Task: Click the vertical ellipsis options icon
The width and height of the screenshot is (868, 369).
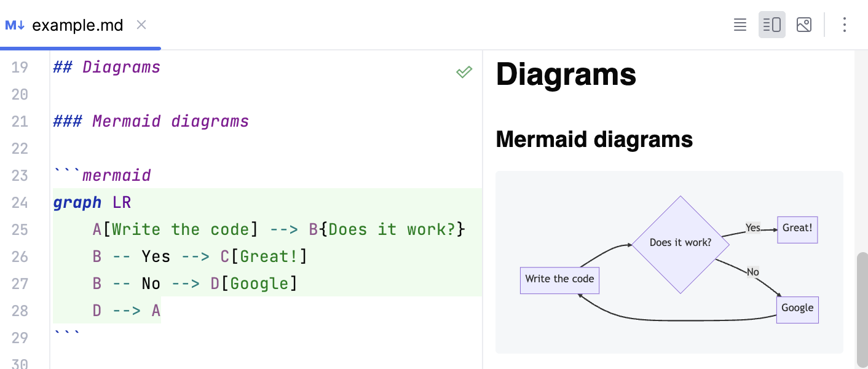Action: (x=845, y=25)
